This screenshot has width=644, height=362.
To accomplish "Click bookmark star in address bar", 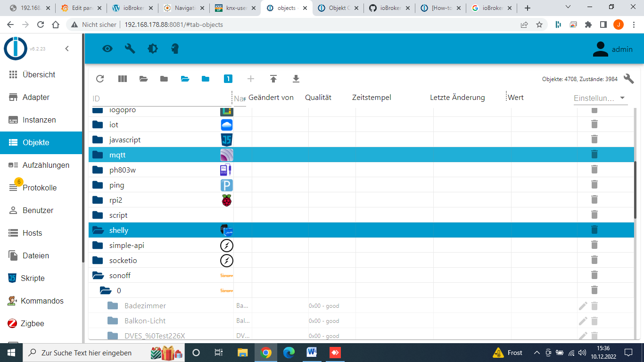I will coord(539,25).
